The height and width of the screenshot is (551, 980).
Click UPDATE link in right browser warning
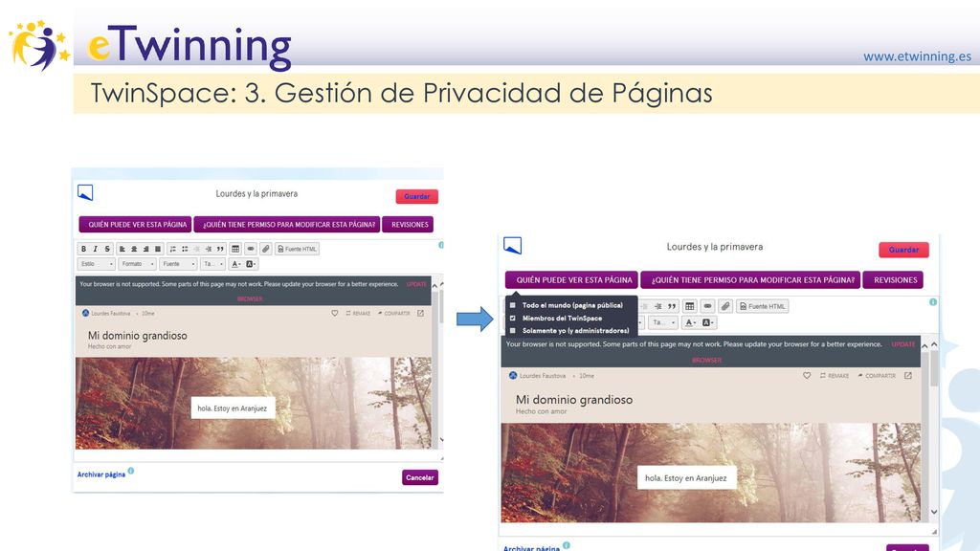point(903,344)
